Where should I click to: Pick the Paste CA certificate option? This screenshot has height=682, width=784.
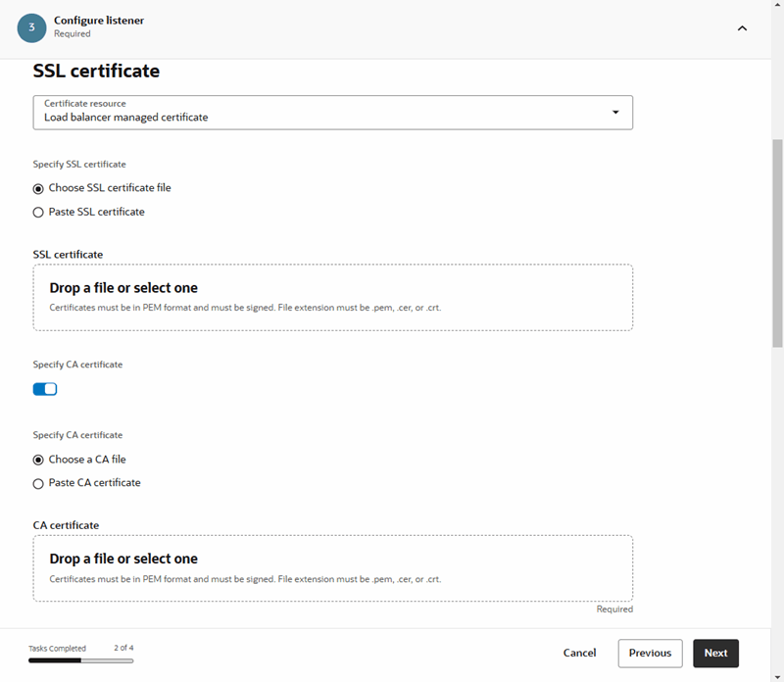[38, 482]
